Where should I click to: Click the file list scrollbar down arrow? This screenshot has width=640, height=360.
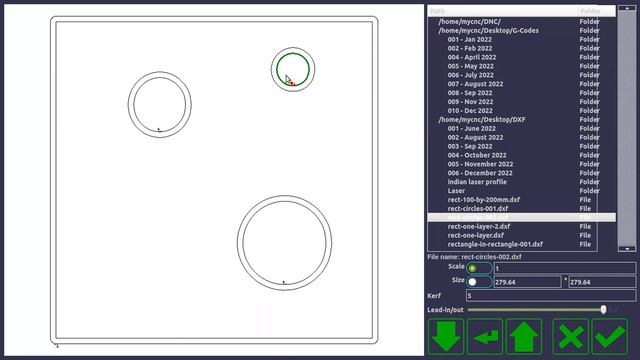tap(627, 248)
